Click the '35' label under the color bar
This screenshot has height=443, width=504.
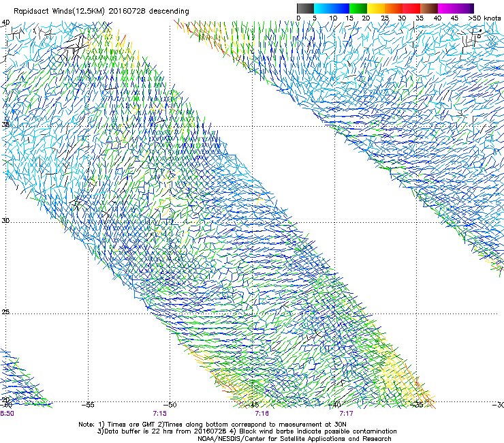420,18
